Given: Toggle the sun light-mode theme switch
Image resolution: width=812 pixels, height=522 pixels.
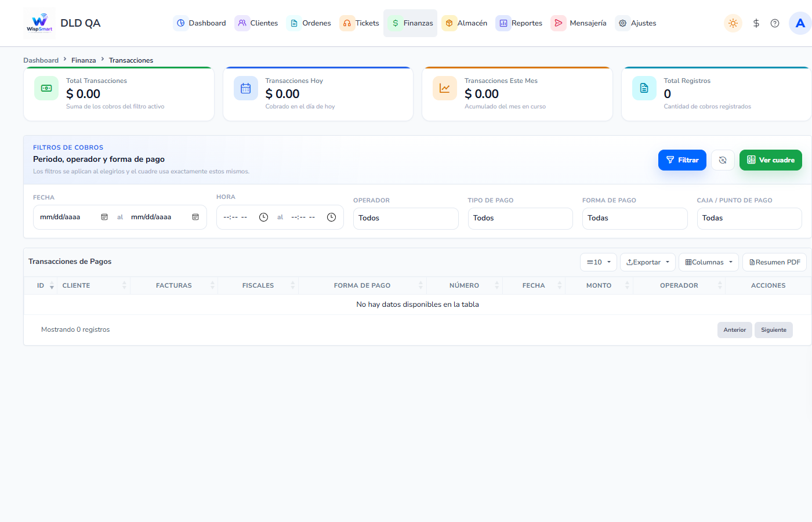Looking at the screenshot, I should (733, 23).
